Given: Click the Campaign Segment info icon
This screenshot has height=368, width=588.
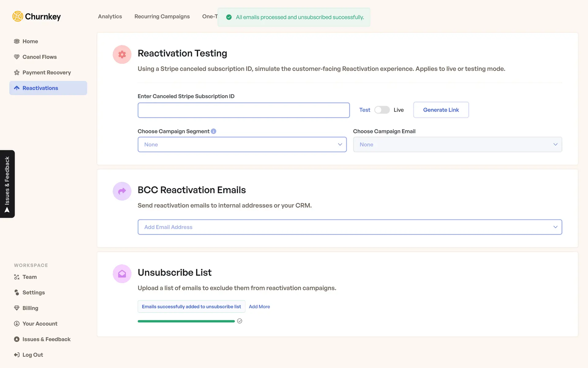Looking at the screenshot, I should (213, 131).
